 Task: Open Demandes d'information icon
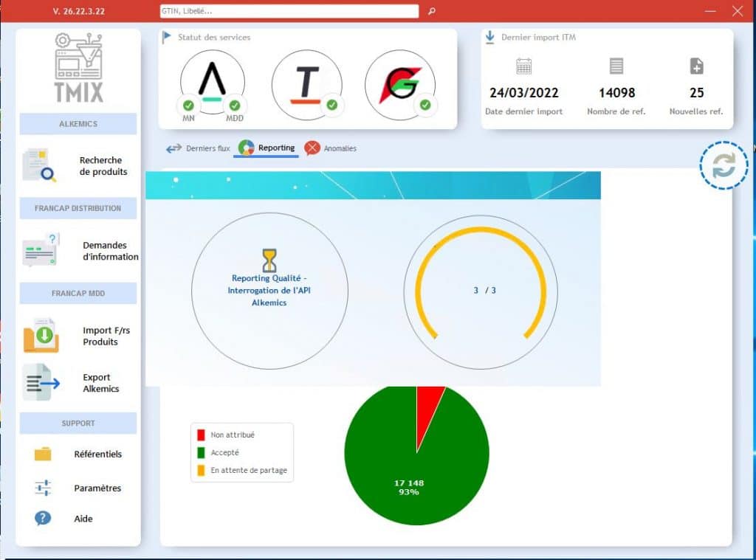(x=40, y=250)
